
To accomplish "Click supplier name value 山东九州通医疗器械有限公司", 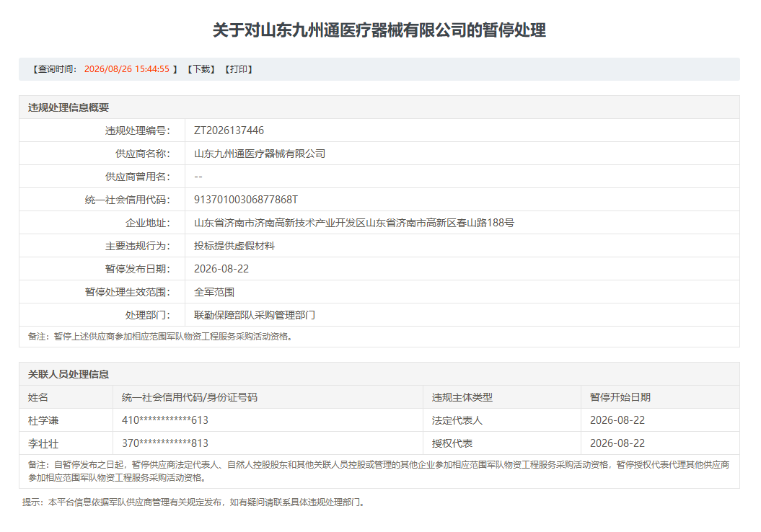I will pyautogui.click(x=260, y=154).
